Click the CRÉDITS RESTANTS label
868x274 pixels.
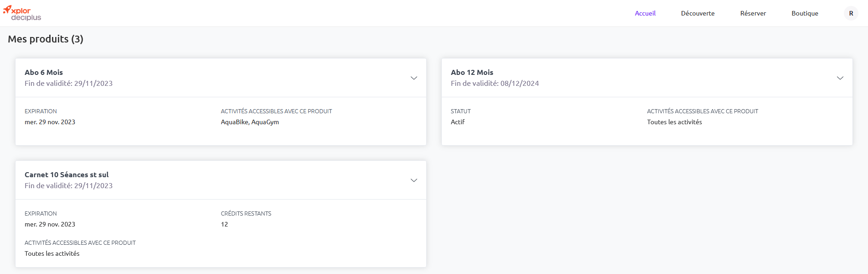tap(246, 213)
